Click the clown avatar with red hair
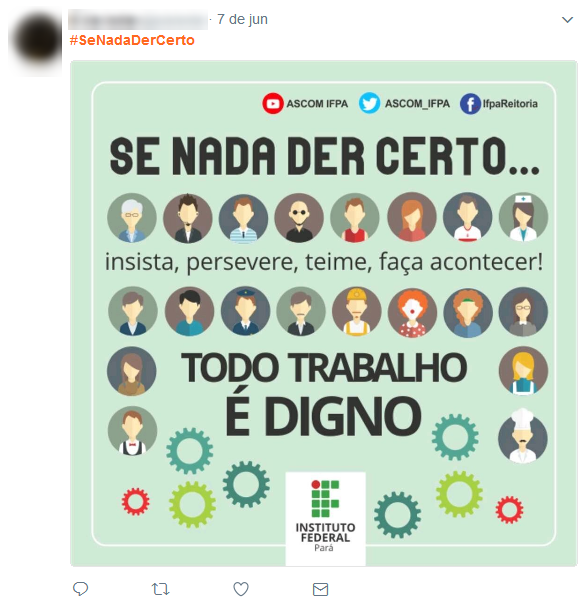This screenshot has height=607, width=588. 412,312
